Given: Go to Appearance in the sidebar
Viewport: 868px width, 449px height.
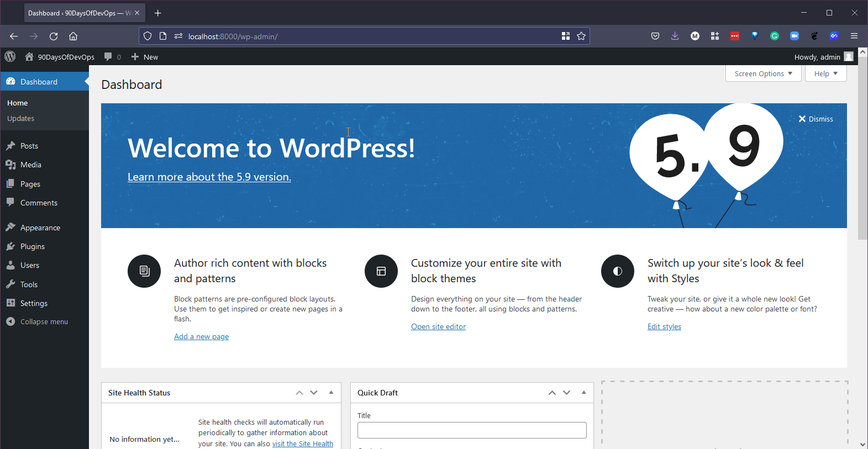Looking at the screenshot, I should pos(40,228).
